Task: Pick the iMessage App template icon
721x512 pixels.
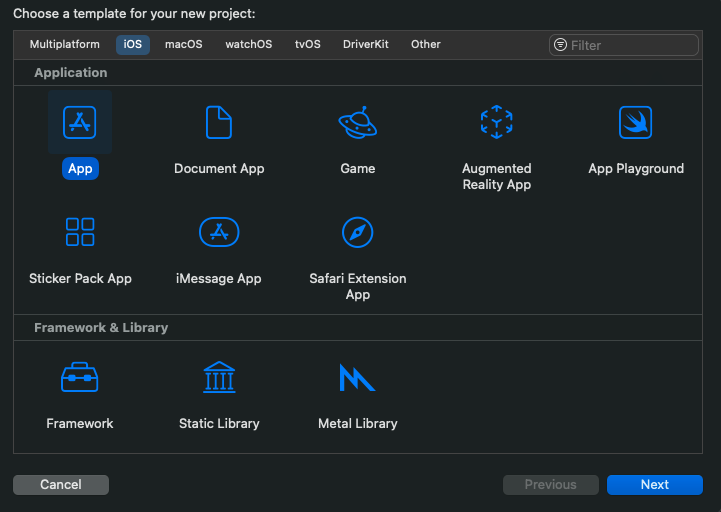Action: pos(219,232)
